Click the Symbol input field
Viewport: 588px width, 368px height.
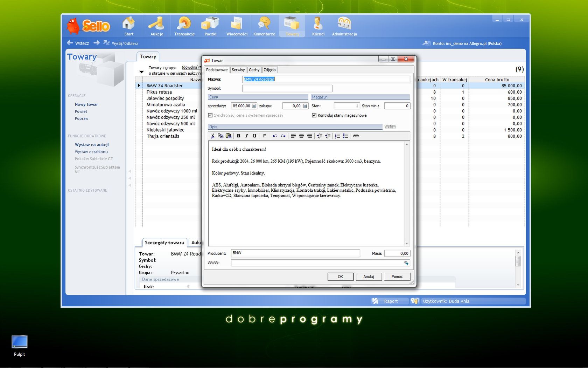pos(287,88)
